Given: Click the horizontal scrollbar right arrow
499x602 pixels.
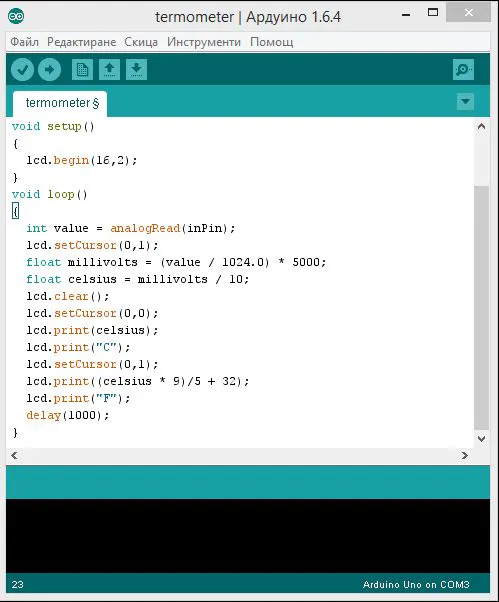Looking at the screenshot, I should 465,456.
